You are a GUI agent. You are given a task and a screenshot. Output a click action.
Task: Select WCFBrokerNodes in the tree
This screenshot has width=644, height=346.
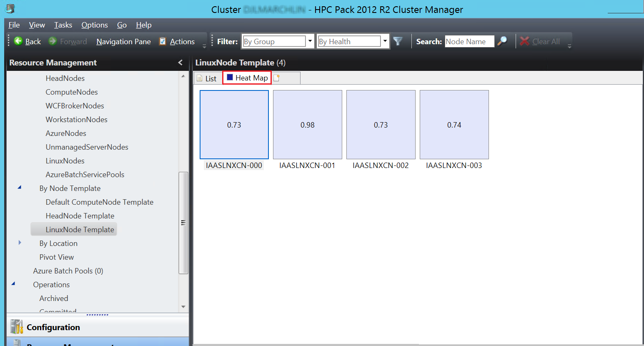pyautogui.click(x=75, y=106)
